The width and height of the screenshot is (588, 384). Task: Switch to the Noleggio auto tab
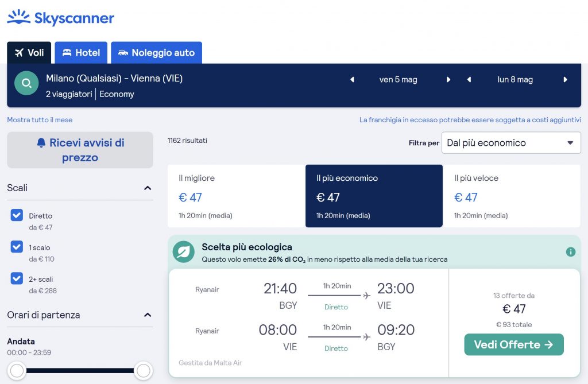click(x=156, y=53)
